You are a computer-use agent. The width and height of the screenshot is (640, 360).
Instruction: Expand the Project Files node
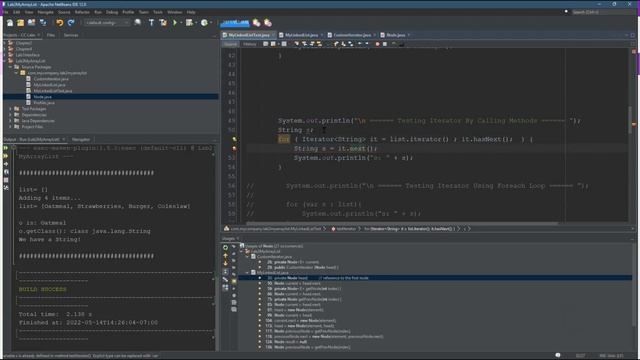coord(10,127)
